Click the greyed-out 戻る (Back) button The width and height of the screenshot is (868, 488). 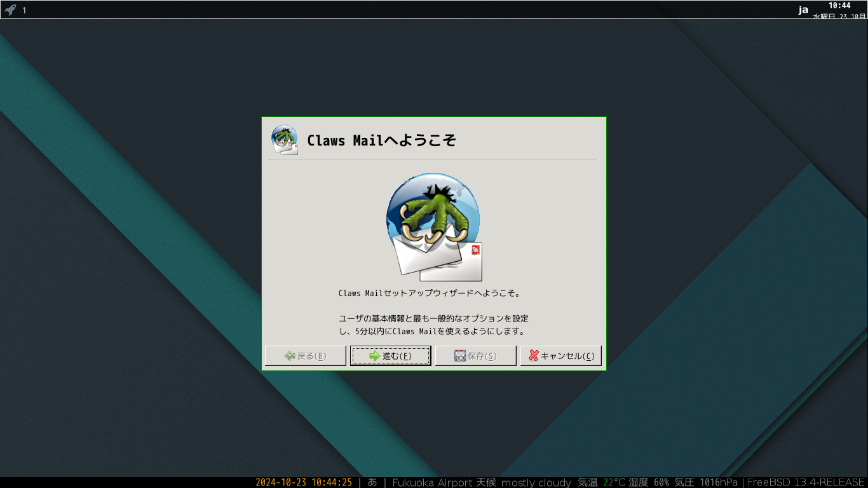pyautogui.click(x=306, y=356)
